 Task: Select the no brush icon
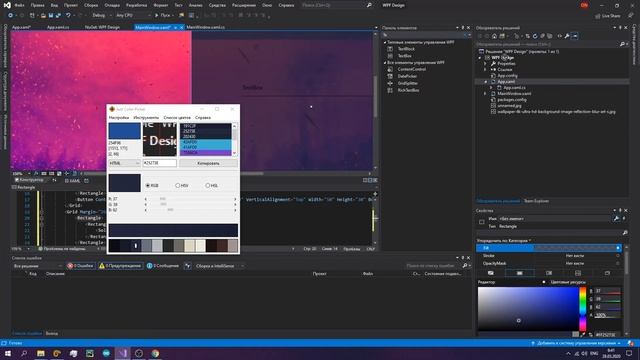pyautogui.click(x=491, y=273)
